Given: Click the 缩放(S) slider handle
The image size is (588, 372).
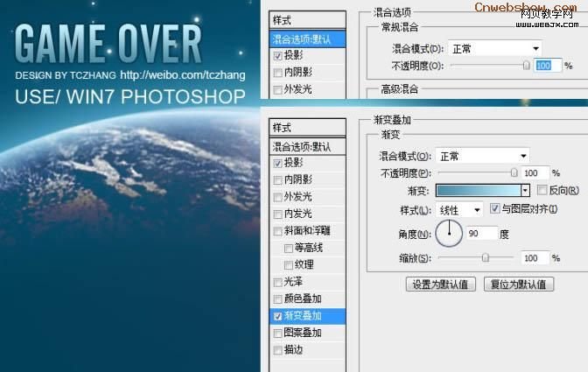Looking at the screenshot, I should coord(486,257).
